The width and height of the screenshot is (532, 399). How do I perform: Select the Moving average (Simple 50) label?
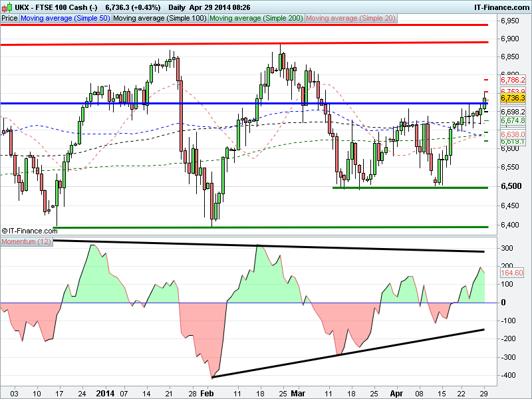point(65,19)
